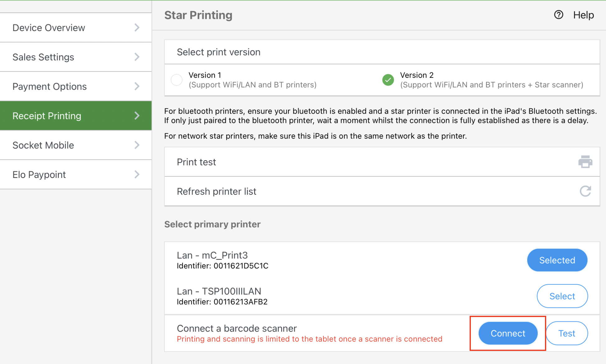
Task: Expand the Elo Paypoint chevron
Action: 137,174
